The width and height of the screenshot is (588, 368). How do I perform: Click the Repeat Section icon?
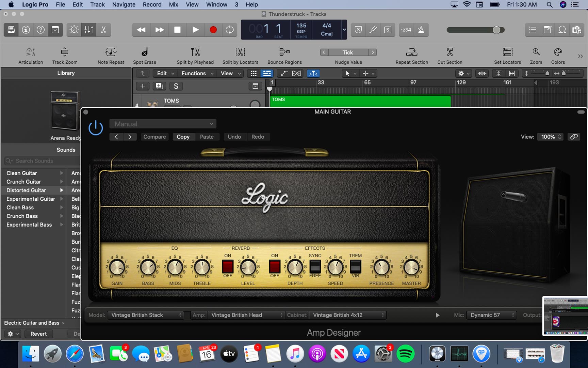pyautogui.click(x=412, y=52)
